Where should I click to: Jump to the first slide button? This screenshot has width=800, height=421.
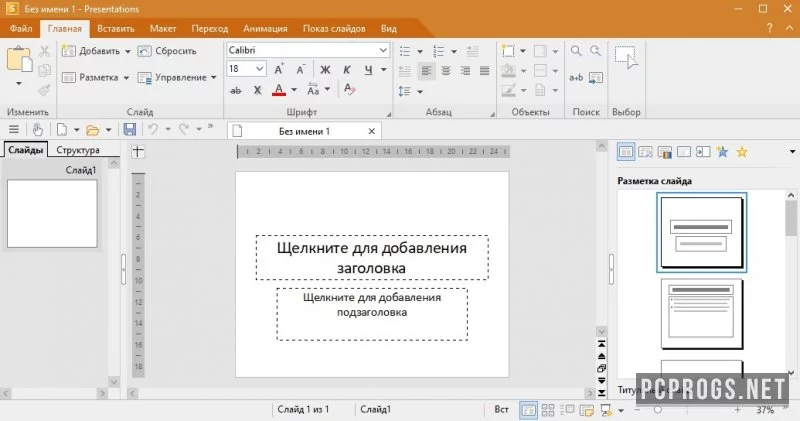(x=602, y=344)
